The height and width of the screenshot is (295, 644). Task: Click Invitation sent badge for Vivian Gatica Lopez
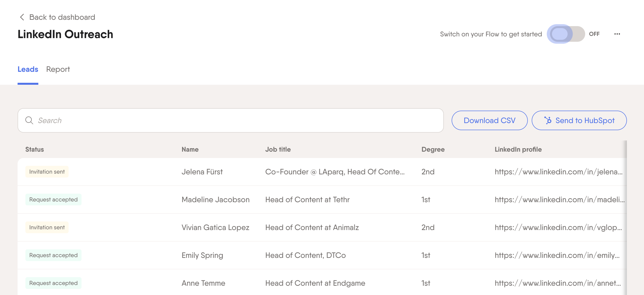pyautogui.click(x=47, y=227)
